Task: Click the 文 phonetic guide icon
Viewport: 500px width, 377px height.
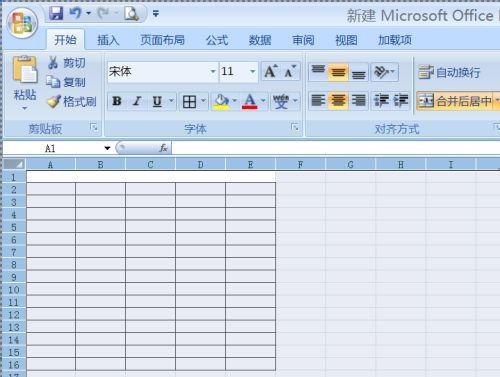Action: (281, 101)
